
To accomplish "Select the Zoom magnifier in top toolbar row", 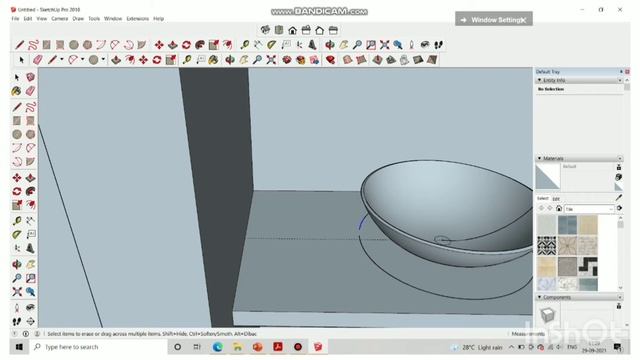I will click(357, 45).
